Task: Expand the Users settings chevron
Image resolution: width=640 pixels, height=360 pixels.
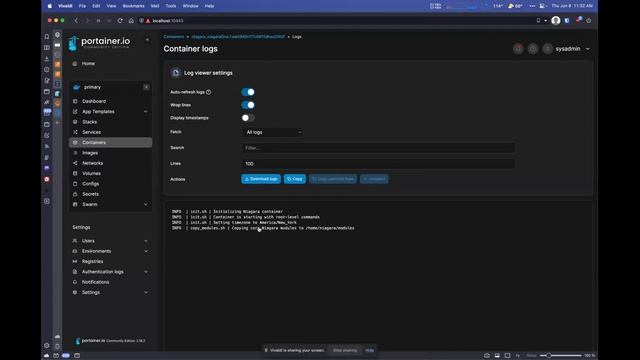Action: pyautogui.click(x=146, y=241)
